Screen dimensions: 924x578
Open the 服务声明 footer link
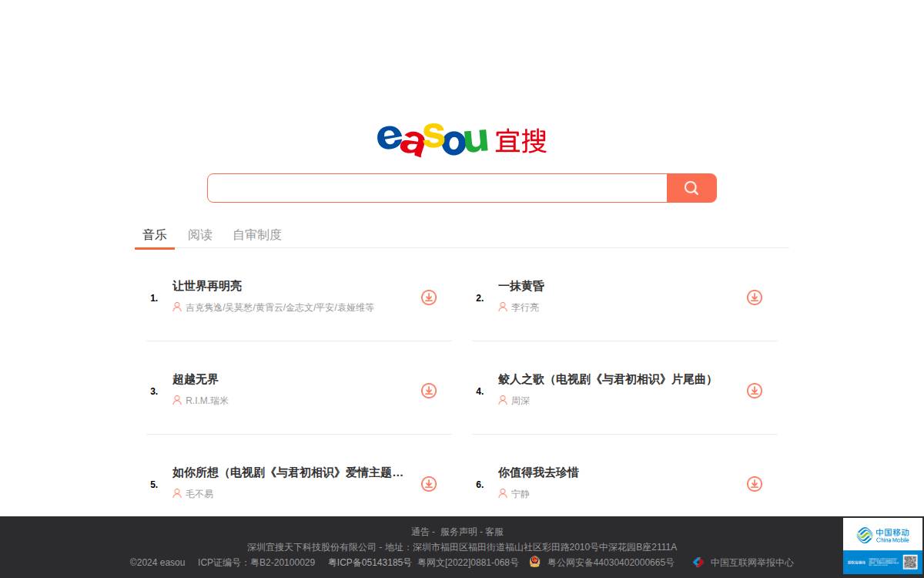pyautogui.click(x=459, y=532)
